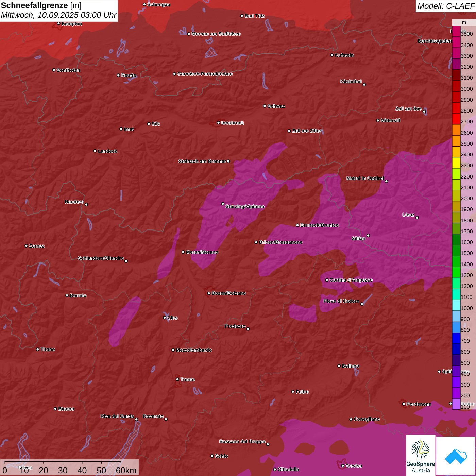Click the Zernez label
The width and height of the screenshot is (476, 476).
[x=37, y=246]
